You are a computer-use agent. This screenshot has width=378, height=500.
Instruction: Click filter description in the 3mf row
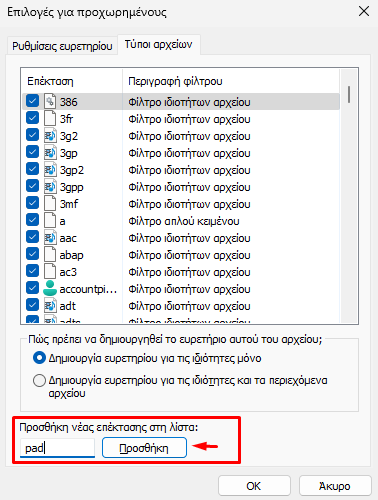[x=189, y=204]
